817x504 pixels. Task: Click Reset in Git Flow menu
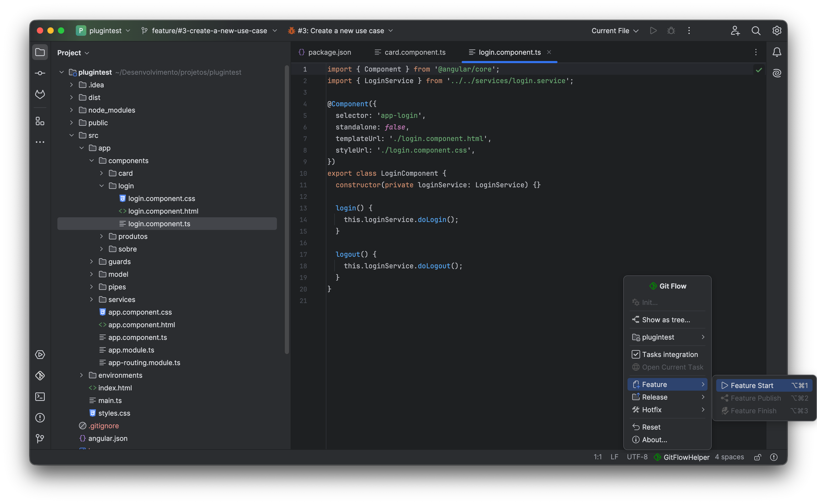[x=667, y=427]
